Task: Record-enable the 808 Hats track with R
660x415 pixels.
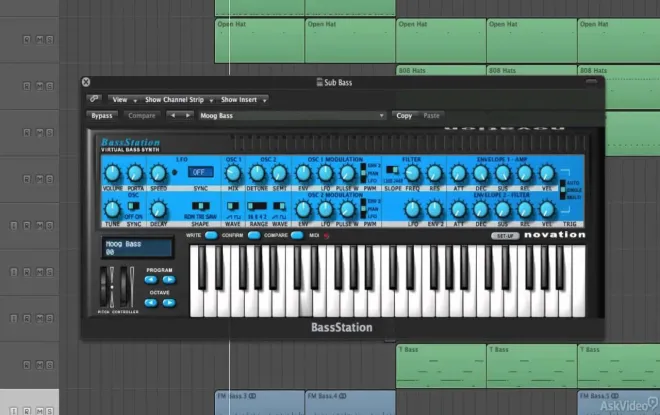Action: 27,86
